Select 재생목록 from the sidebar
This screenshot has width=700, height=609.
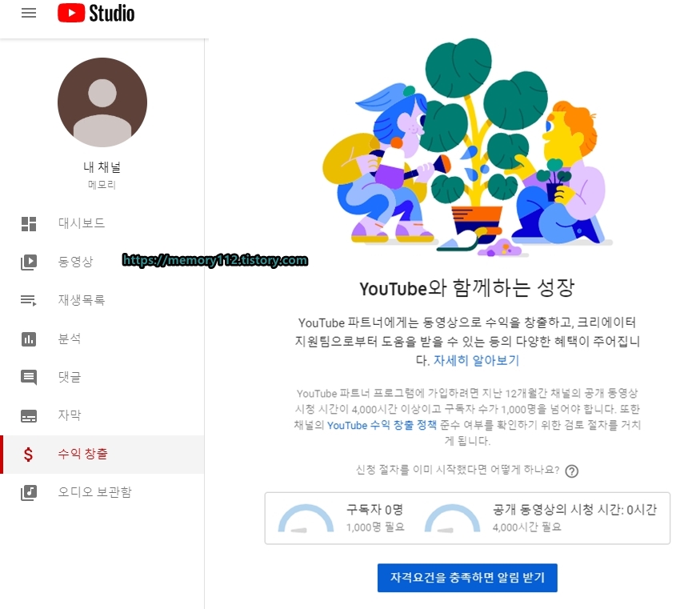click(x=102, y=300)
